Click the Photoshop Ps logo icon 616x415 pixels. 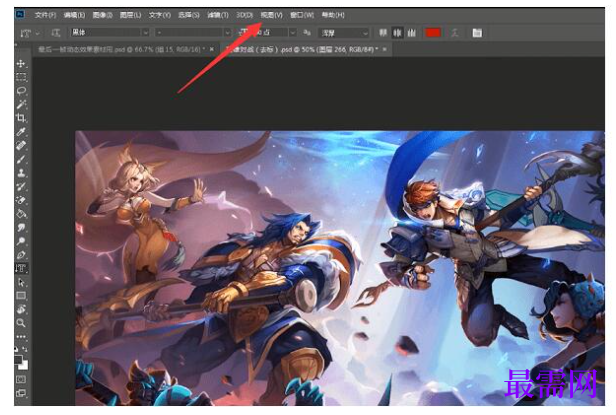pos(20,15)
